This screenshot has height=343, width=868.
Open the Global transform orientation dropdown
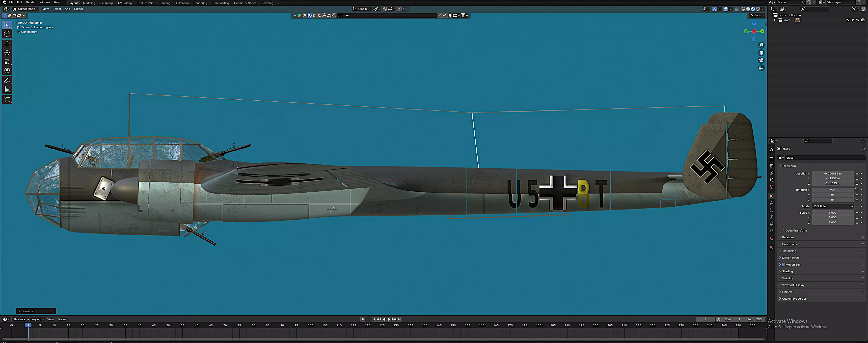pyautogui.click(x=362, y=9)
